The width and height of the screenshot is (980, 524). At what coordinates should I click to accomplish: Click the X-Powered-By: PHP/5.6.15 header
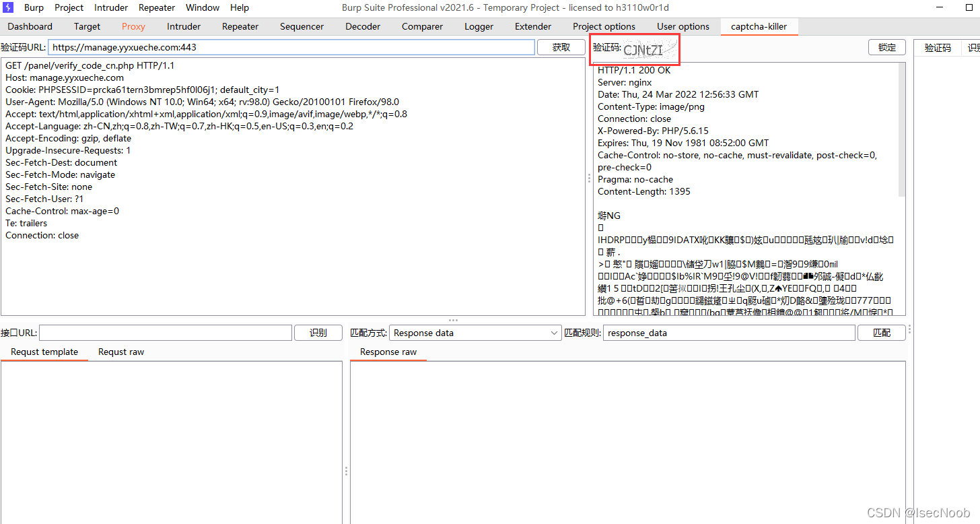pyautogui.click(x=653, y=131)
